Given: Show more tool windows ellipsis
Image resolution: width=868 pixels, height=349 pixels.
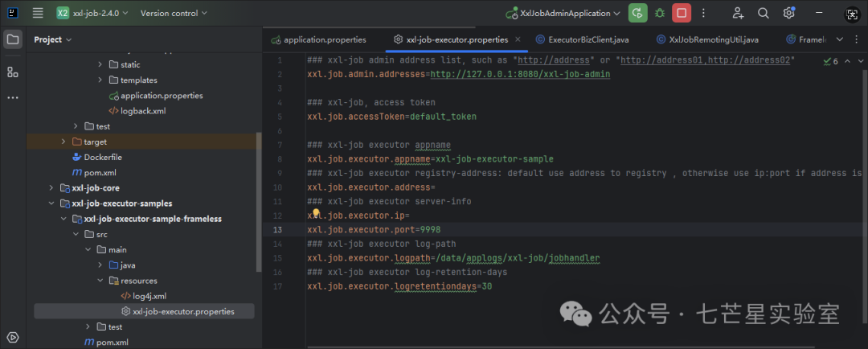Looking at the screenshot, I should [13, 97].
